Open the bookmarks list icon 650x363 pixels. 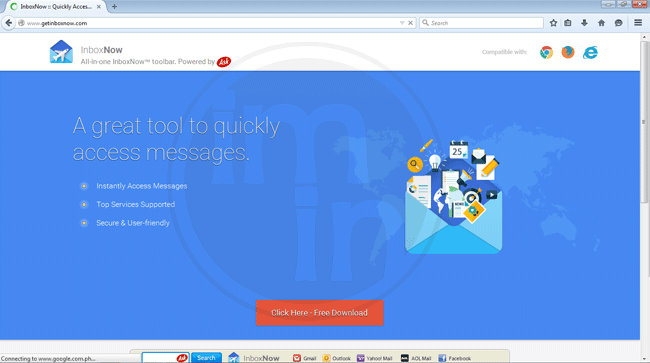[568, 23]
